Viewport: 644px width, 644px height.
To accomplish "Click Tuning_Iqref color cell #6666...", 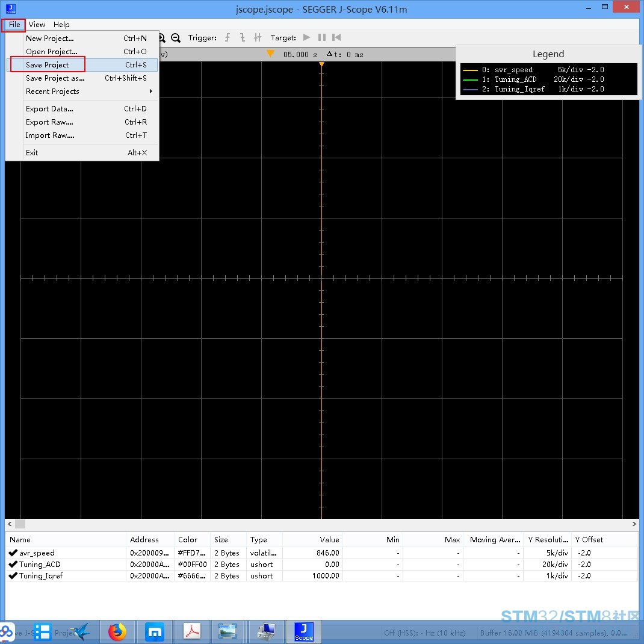I will click(x=192, y=576).
